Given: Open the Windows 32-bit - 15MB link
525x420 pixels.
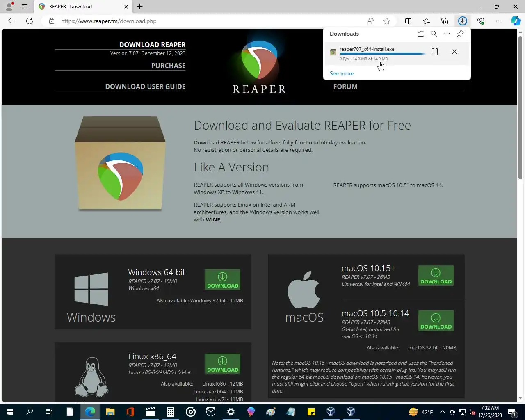Looking at the screenshot, I should (x=217, y=301).
